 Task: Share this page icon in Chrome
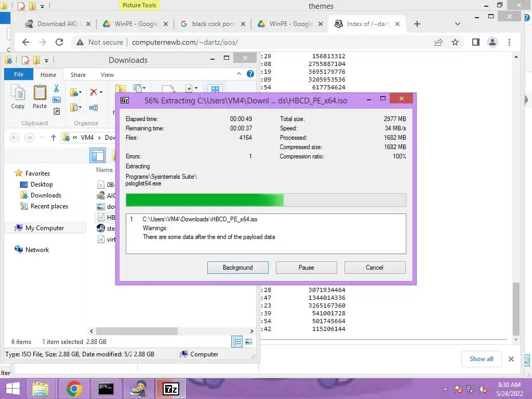(438, 42)
